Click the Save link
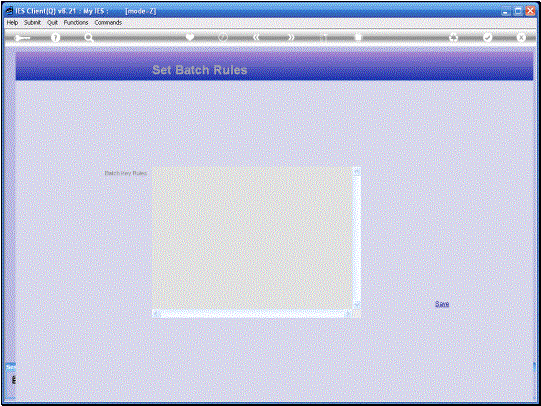Viewport: 541px width, 406px height. click(442, 304)
